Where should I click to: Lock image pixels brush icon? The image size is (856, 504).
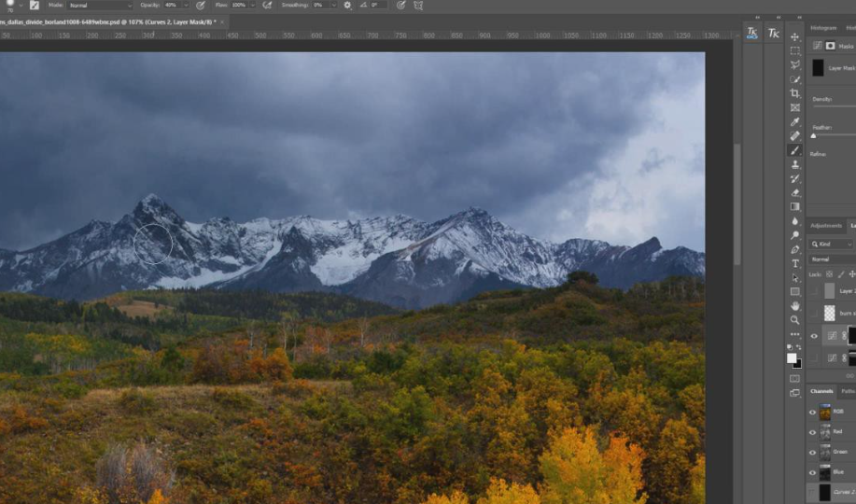pos(841,274)
